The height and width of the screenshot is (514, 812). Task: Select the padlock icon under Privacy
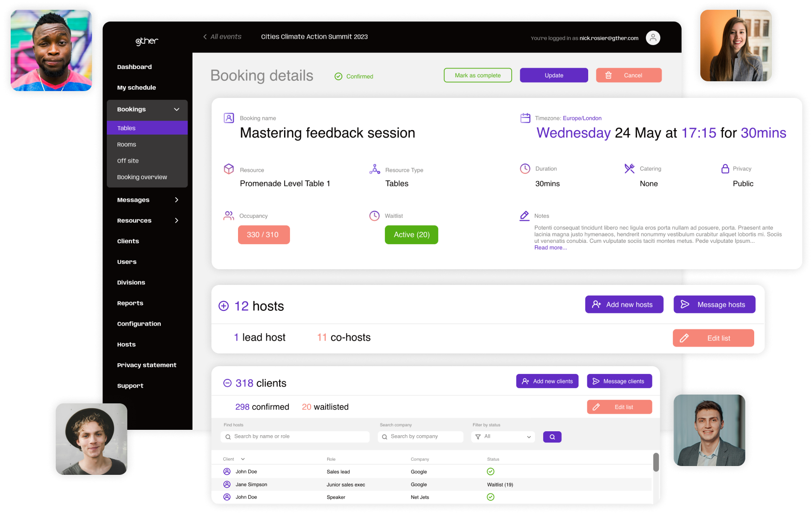[x=724, y=168]
